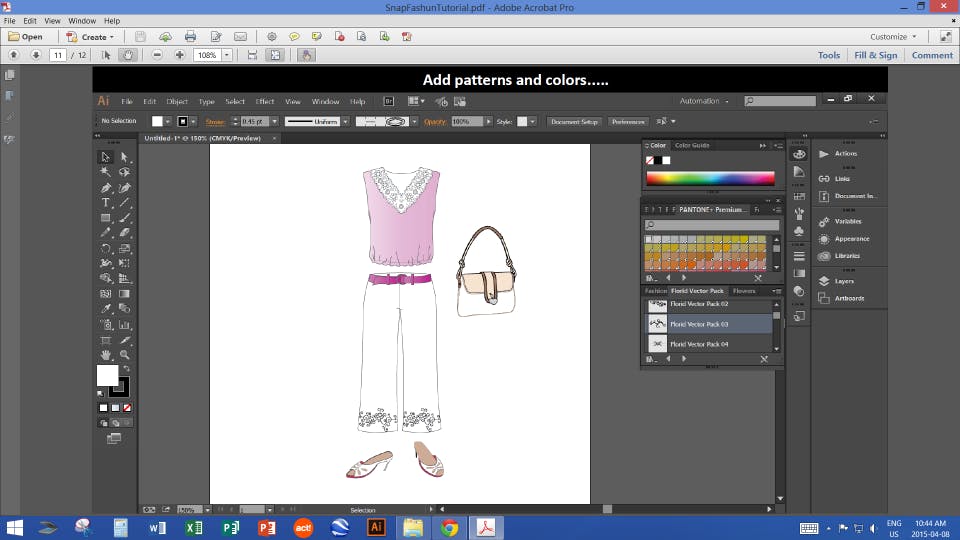This screenshot has width=960, height=540.
Task: Click the edit document pencil icon
Action: pos(216,37)
